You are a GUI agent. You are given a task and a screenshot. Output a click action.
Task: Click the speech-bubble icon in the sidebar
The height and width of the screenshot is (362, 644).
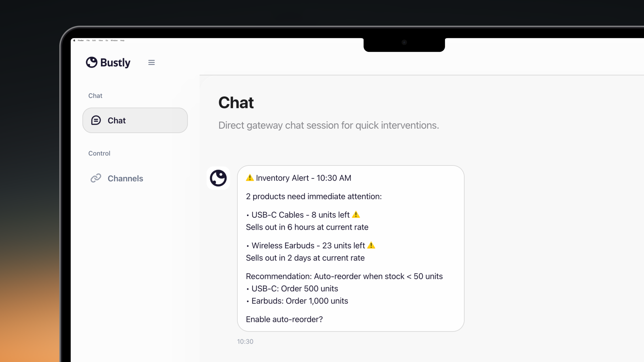(96, 120)
